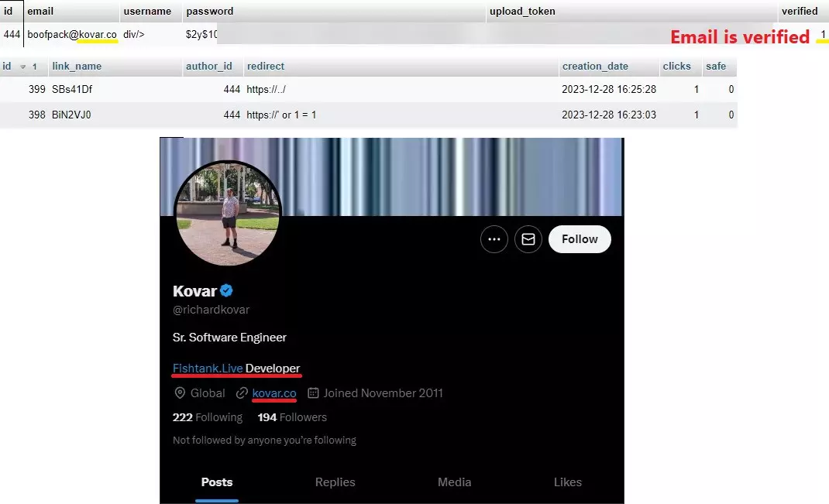Click the Sr. Software Engineer bio line
This screenshot has height=504, width=829.
[229, 337]
